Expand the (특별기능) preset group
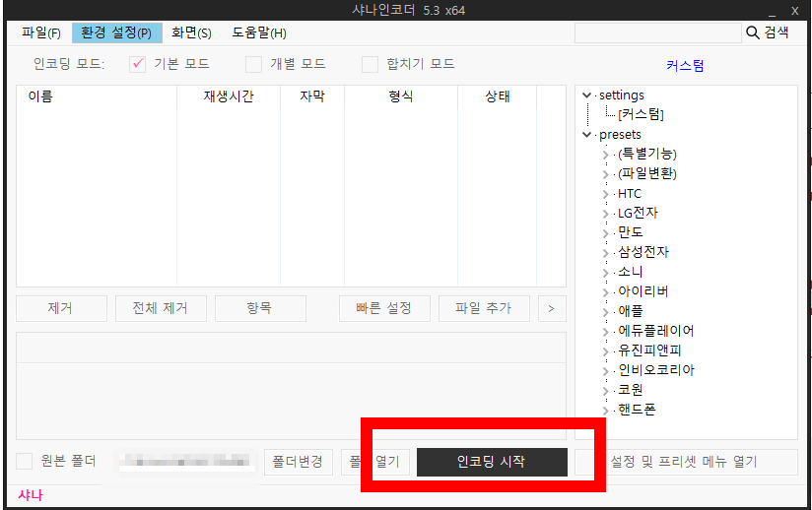 click(605, 155)
